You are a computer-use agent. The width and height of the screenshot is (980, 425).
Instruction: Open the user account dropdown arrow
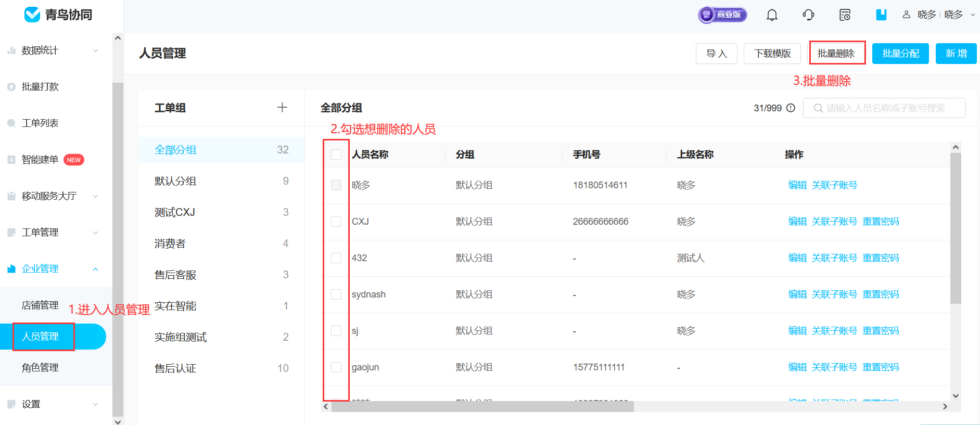(x=973, y=15)
